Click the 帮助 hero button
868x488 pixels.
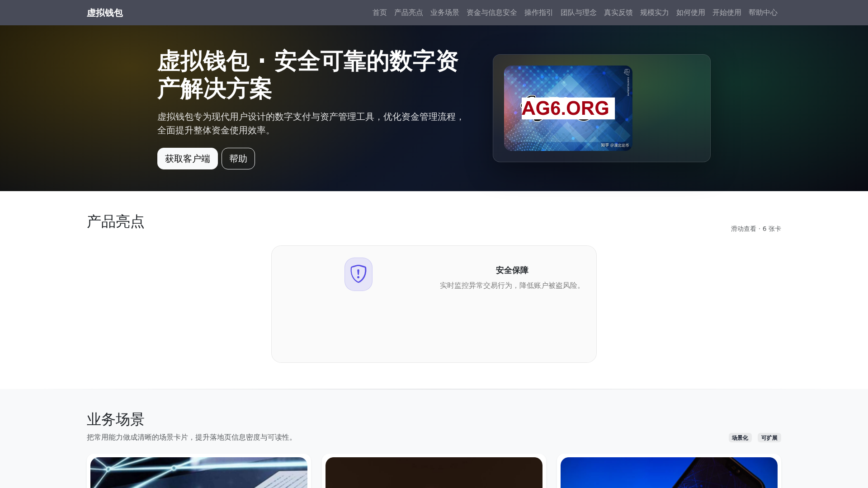tap(238, 159)
